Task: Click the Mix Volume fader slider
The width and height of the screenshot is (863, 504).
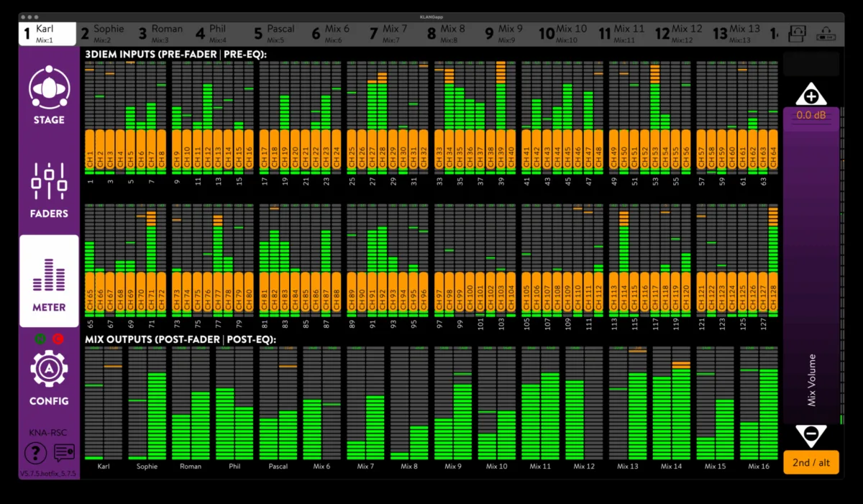Action: point(811,265)
